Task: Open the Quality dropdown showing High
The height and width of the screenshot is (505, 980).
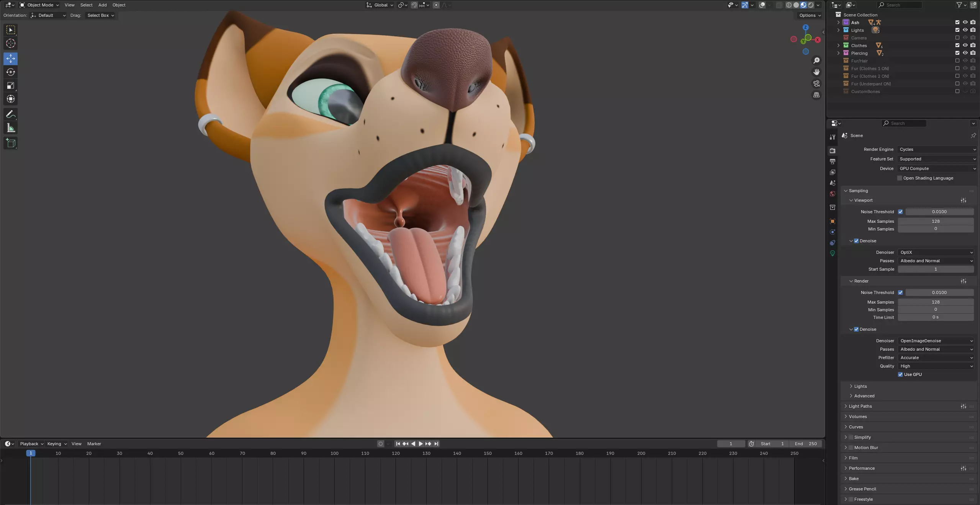Action: [x=936, y=366]
